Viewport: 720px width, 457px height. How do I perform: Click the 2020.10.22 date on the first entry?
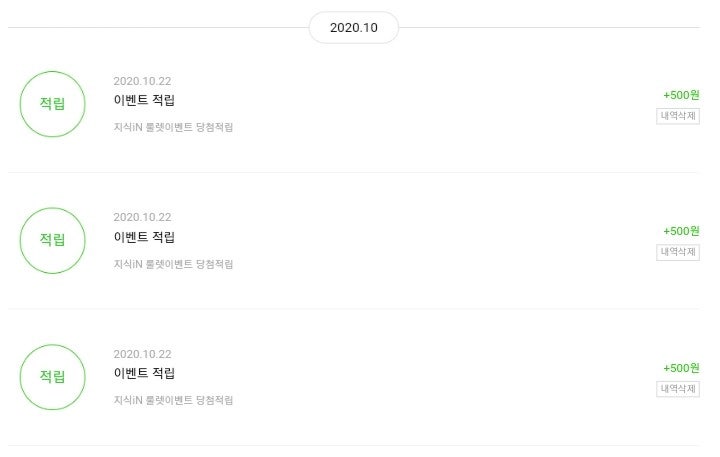point(143,80)
